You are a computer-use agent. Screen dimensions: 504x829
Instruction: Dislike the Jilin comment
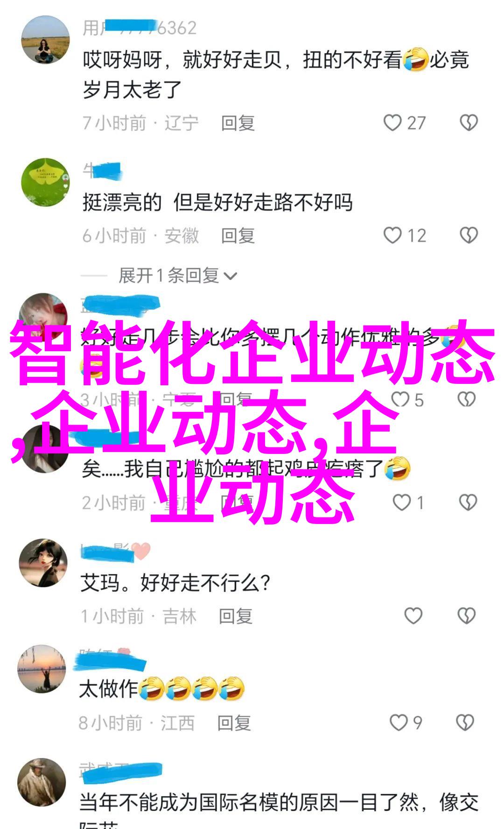pos(466,616)
